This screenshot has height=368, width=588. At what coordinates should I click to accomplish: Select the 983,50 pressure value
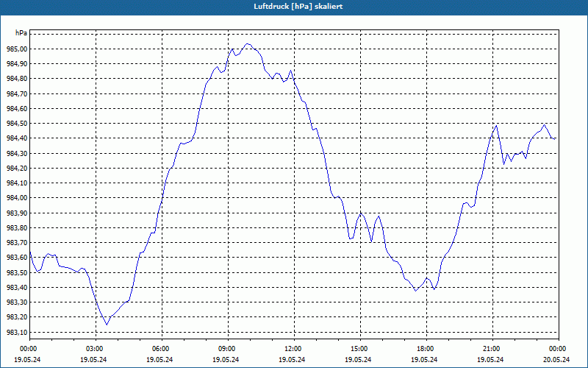pos(17,272)
